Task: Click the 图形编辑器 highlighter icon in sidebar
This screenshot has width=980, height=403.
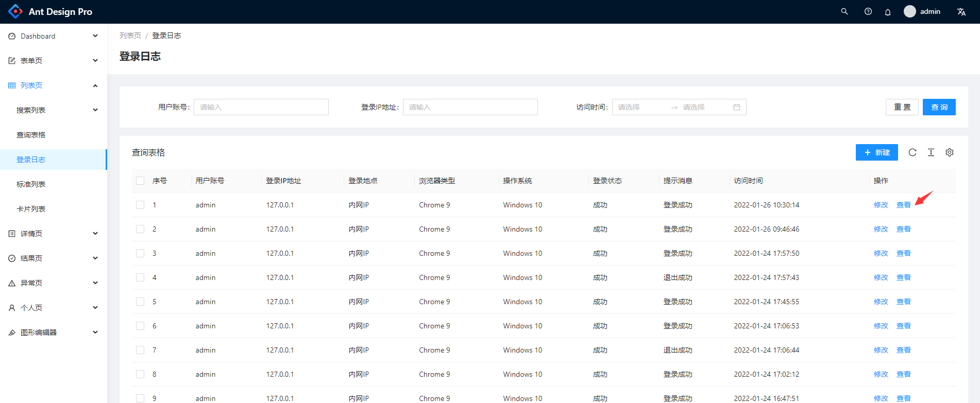Action: 12,332
